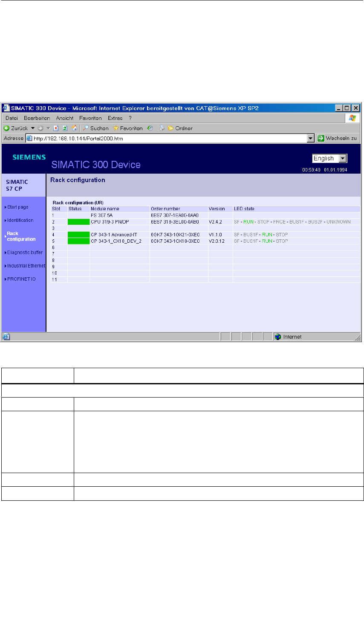The height and width of the screenshot is (639, 364).
Task: Click green status of CP 343-1 Advanced-IT
Action: [x=78, y=235]
